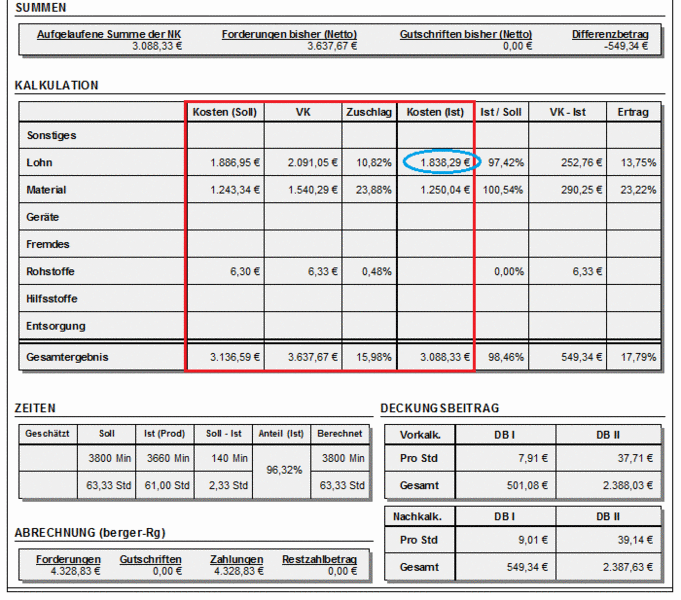Viewport: 681px width, 600px height.
Task: Click Lohn Zuschlag value 10,82%
Action: 374,162
